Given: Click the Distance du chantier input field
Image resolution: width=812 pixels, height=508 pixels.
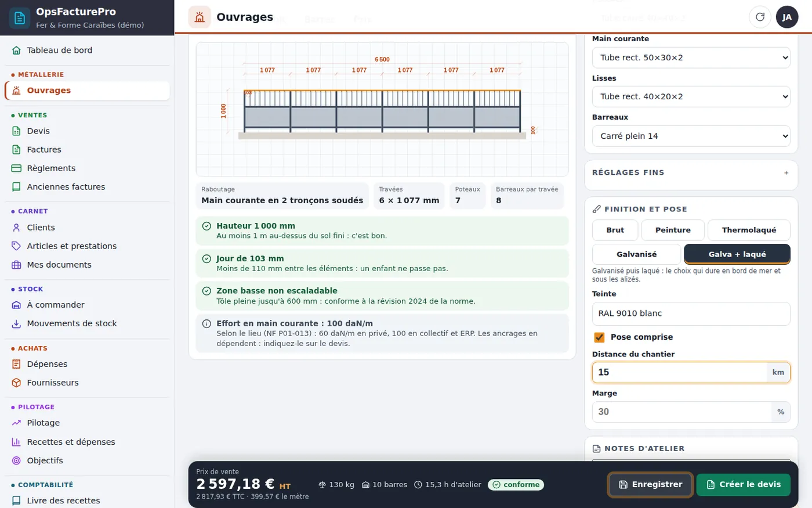Looking at the screenshot, I should (679, 373).
